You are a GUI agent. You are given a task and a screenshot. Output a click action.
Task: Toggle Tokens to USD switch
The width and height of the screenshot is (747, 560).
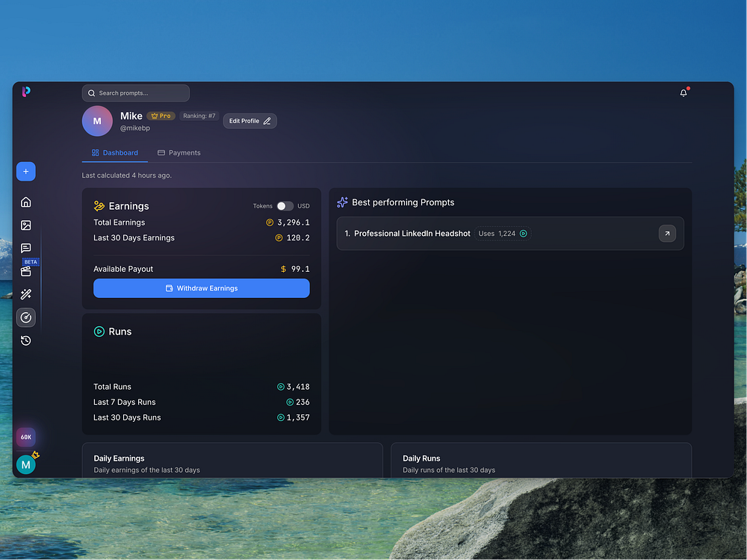click(285, 206)
